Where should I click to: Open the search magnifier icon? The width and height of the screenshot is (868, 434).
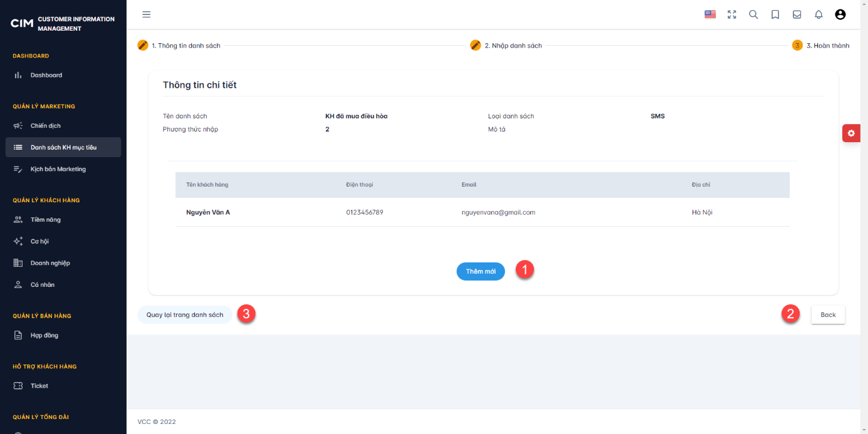754,14
